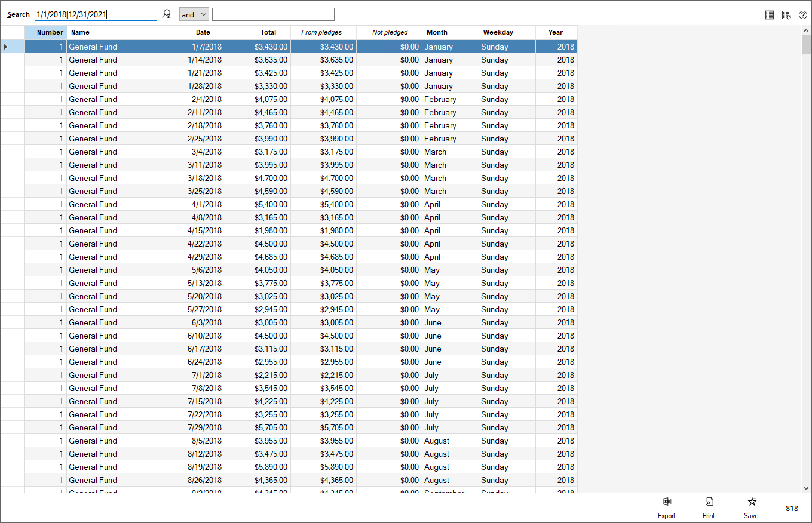Viewport: 812px width, 523px height.
Task: Open the 'and' operator dropdown
Action: pyautogui.click(x=194, y=14)
